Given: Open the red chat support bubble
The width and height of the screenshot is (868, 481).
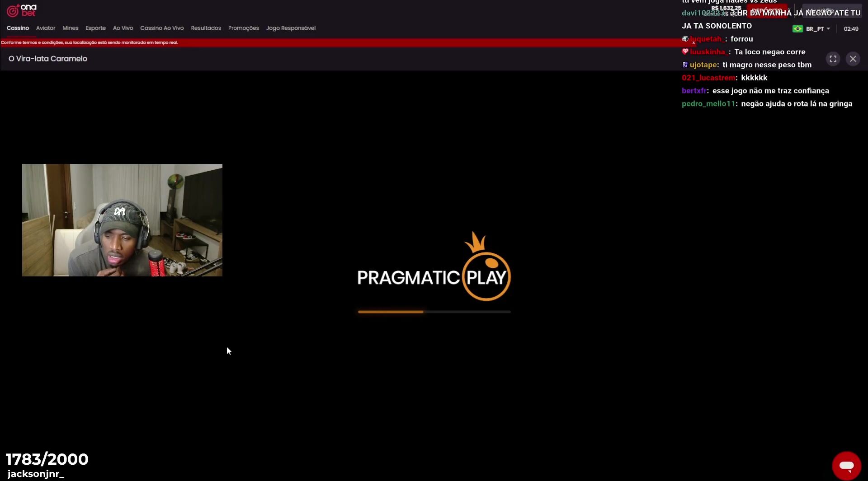Looking at the screenshot, I should point(846,466).
